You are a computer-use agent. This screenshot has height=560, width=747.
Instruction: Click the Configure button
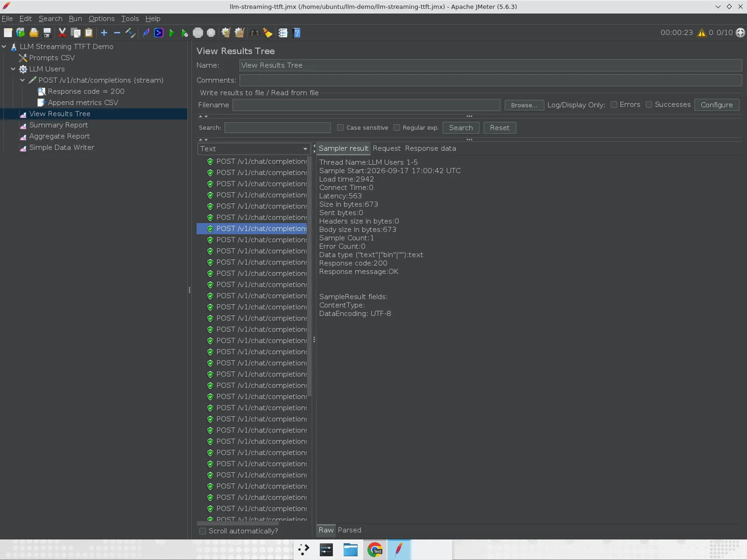coord(717,105)
